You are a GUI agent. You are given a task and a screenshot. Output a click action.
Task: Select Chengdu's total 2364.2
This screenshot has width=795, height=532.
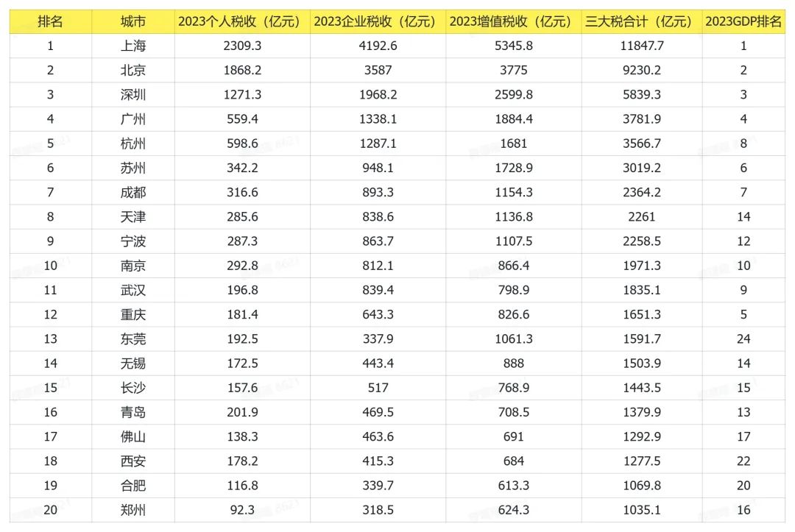pyautogui.click(x=642, y=192)
